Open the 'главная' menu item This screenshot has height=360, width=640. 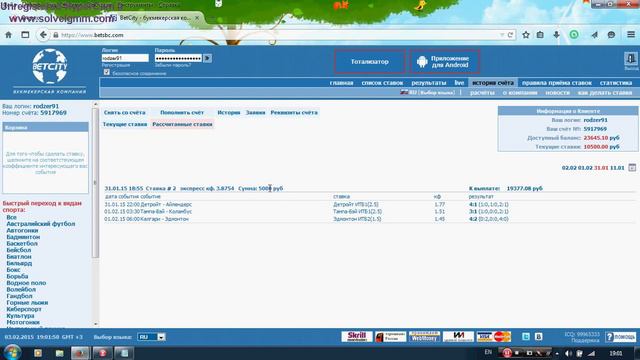pyautogui.click(x=341, y=83)
